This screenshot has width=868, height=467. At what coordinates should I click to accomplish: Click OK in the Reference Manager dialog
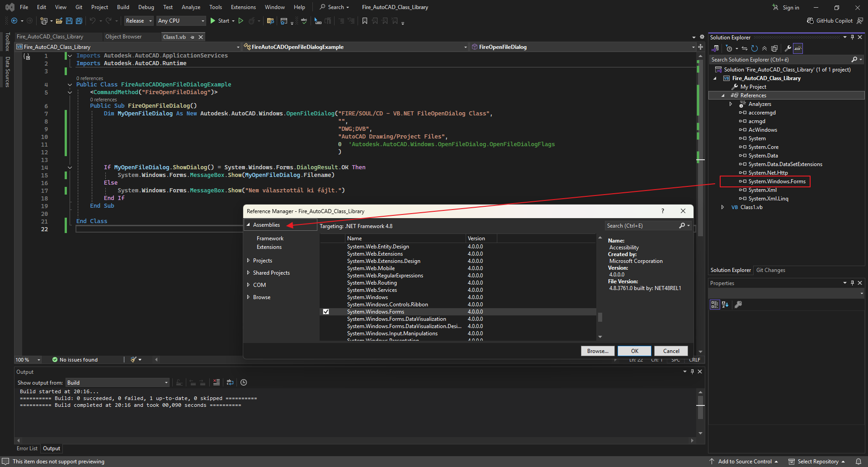(634, 351)
